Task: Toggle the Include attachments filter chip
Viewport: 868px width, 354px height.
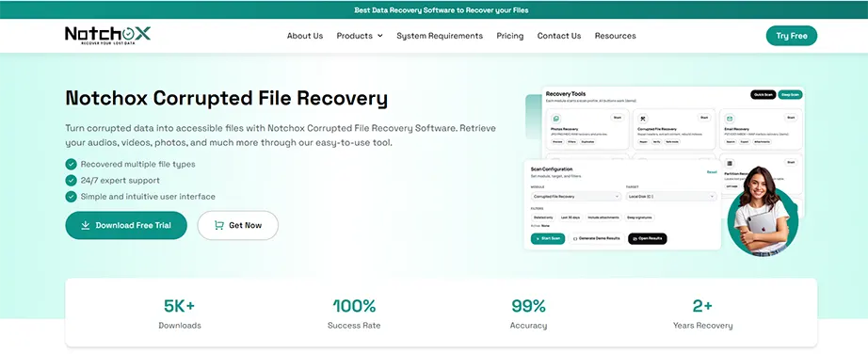Action: [603, 217]
